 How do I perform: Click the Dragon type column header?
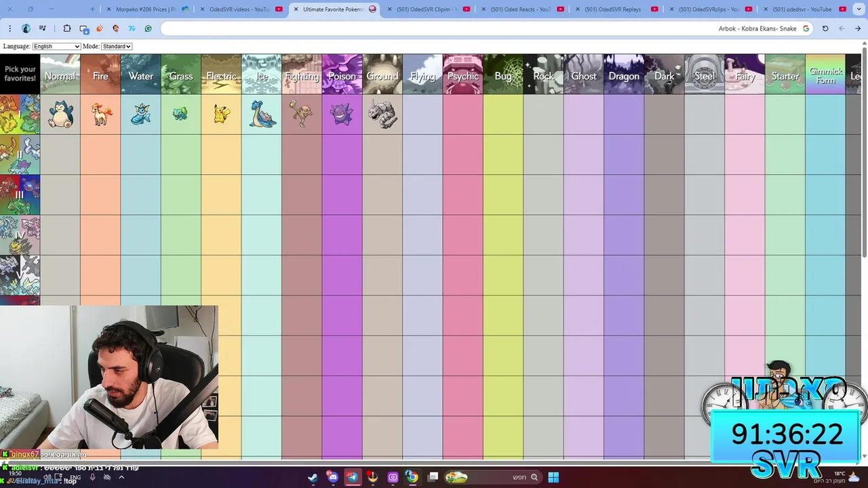coord(624,75)
